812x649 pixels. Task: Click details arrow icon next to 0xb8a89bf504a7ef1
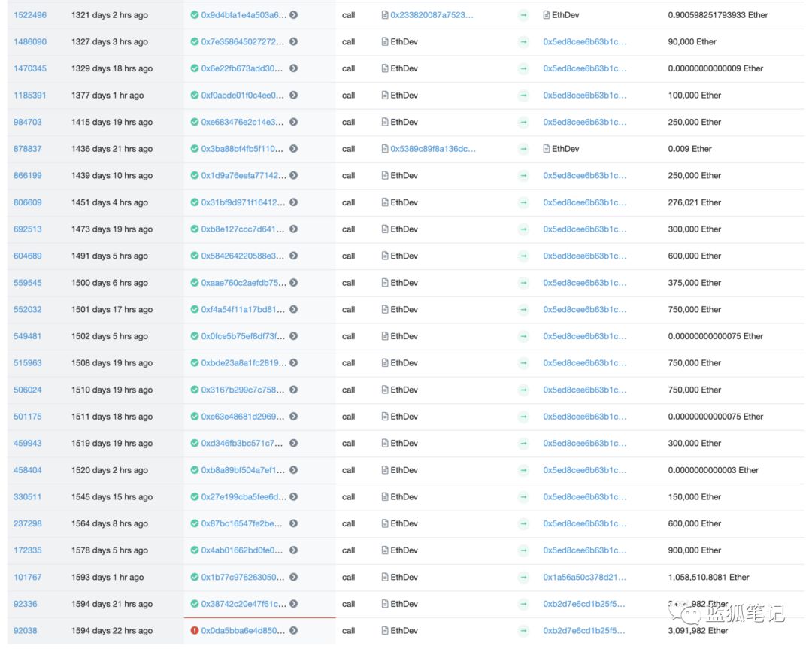click(294, 470)
